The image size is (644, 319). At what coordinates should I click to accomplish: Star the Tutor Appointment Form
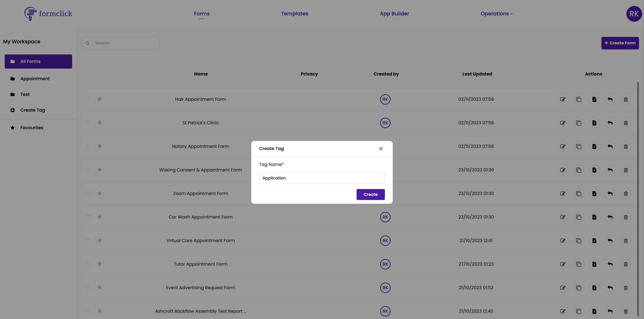point(100,264)
